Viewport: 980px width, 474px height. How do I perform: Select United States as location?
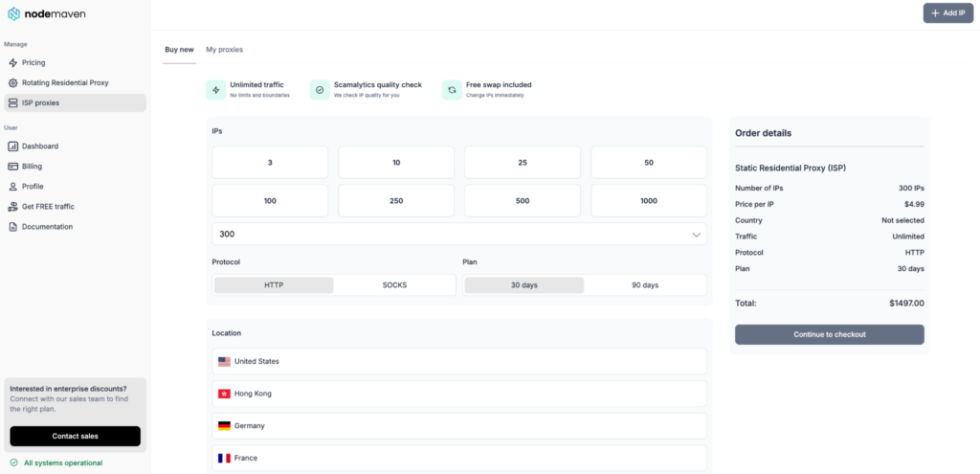pyautogui.click(x=459, y=361)
